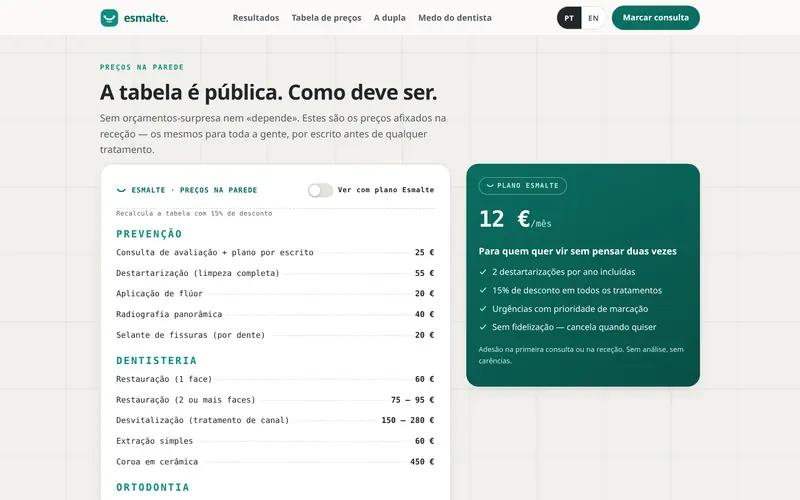800x500 pixels.
Task: Click the Marcar consulta button
Action: (656, 18)
